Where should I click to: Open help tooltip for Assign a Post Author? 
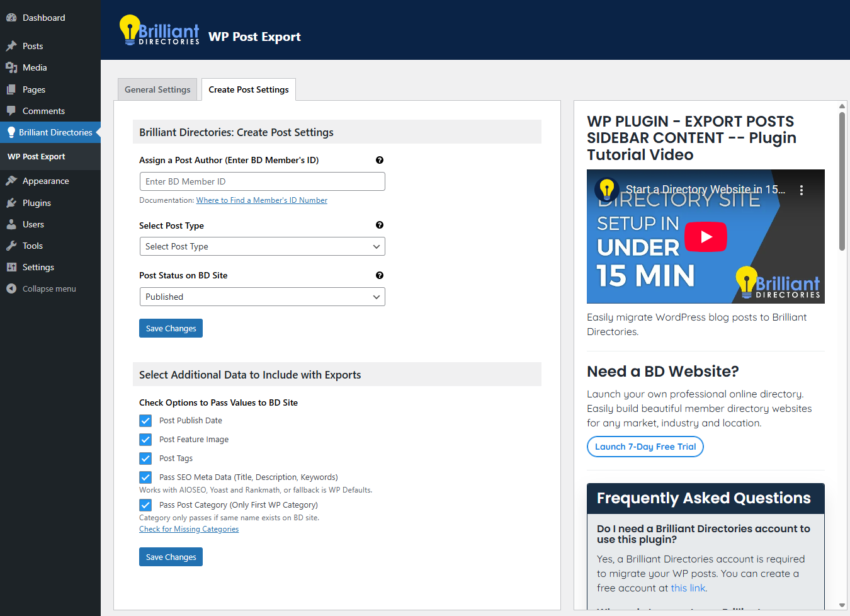coord(380,160)
